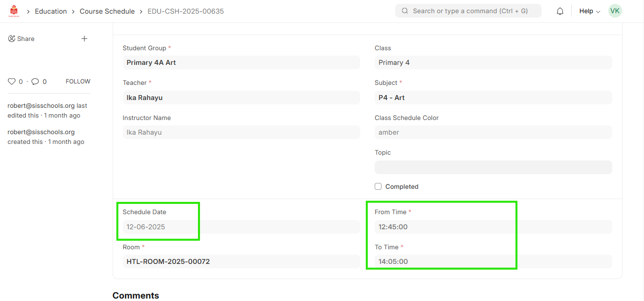Open the notifications bell
Screen dimensions: 644x301
[560, 11]
